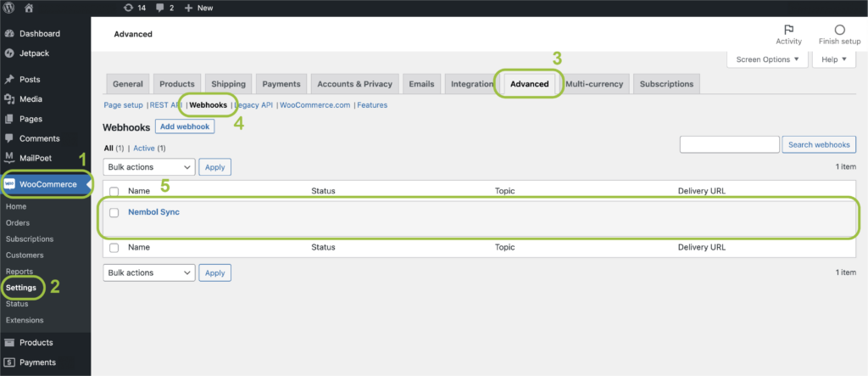
Task: Switch to the Accounts & Privacy tab
Action: pos(355,84)
